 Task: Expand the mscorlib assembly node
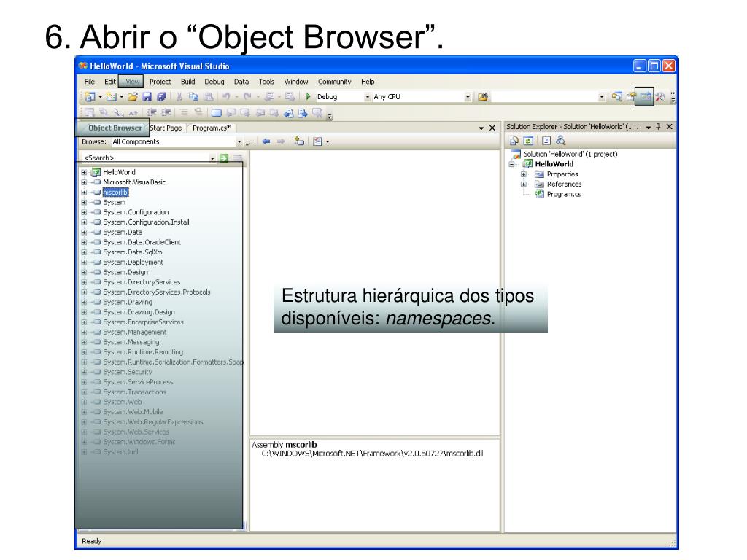[x=84, y=192]
